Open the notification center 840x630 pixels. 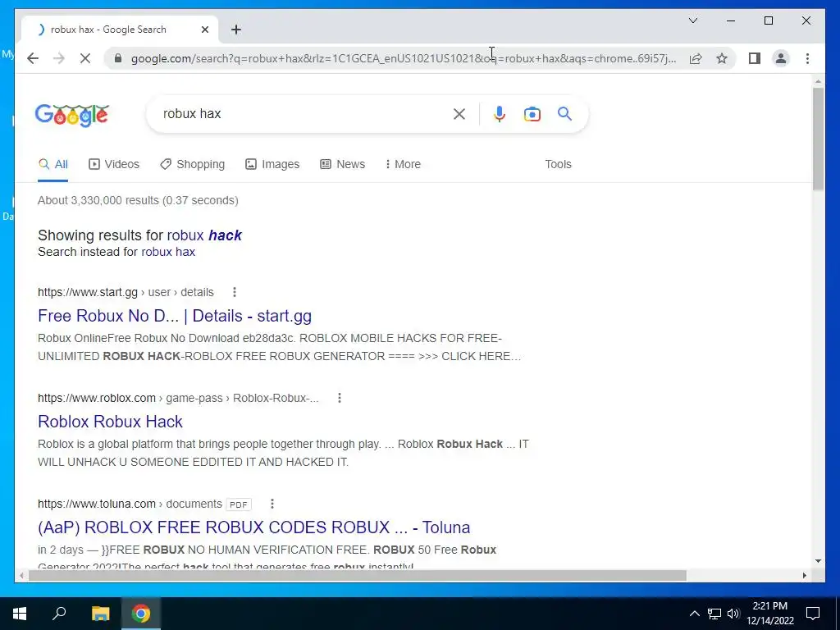[813, 614]
